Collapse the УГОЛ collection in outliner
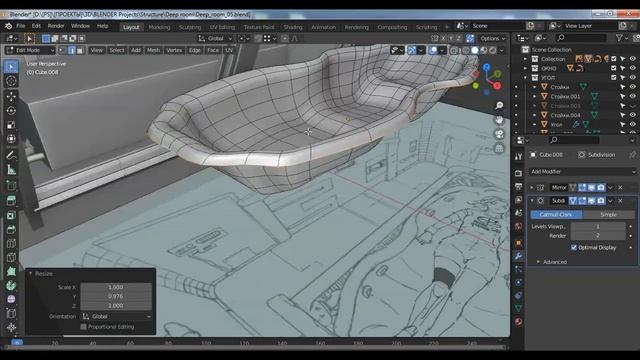This screenshot has width=640, height=360. (526, 78)
